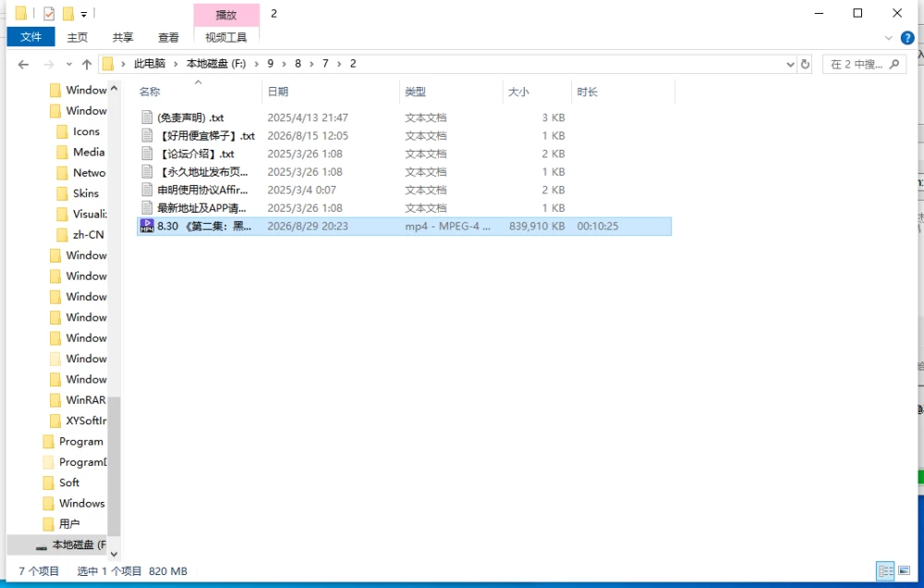
Task: Open Customize Quick Access Toolbar dropdown
Action: tap(84, 14)
